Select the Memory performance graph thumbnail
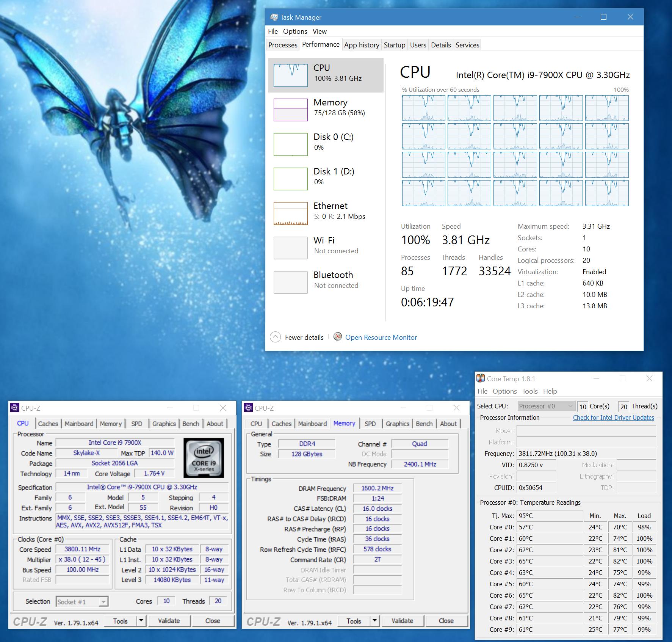Viewport: 672px width, 642px height. pyautogui.click(x=291, y=110)
